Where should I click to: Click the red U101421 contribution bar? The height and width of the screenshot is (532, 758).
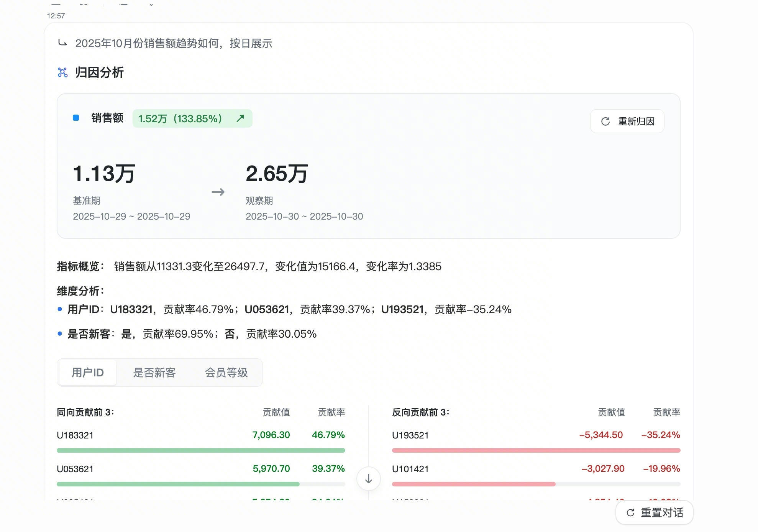coord(473,484)
